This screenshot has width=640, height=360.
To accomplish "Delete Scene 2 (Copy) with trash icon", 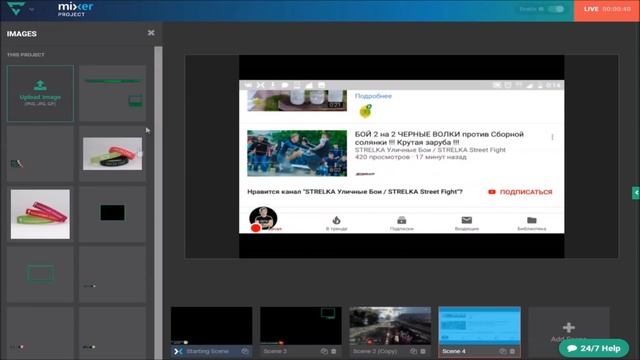I will point(423,351).
